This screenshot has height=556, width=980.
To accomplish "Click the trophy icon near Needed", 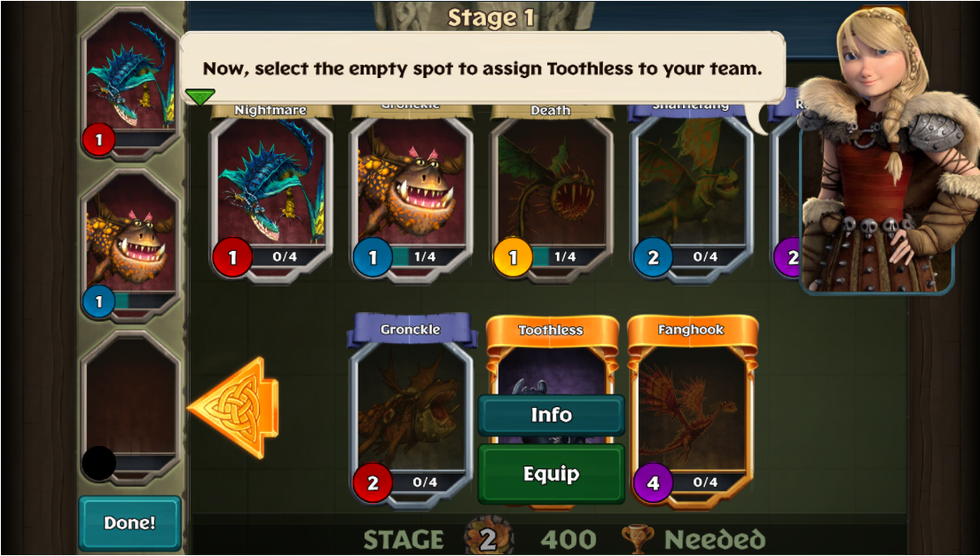I will pyautogui.click(x=638, y=539).
